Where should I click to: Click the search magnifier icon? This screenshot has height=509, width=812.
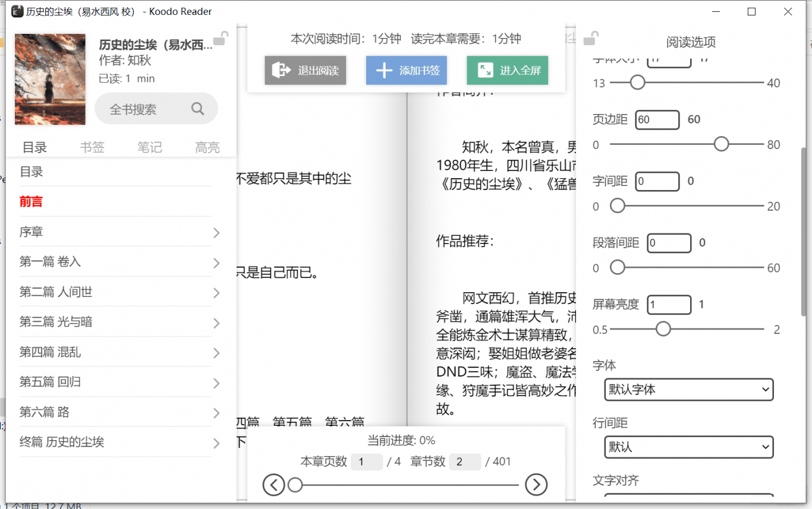pos(197,109)
